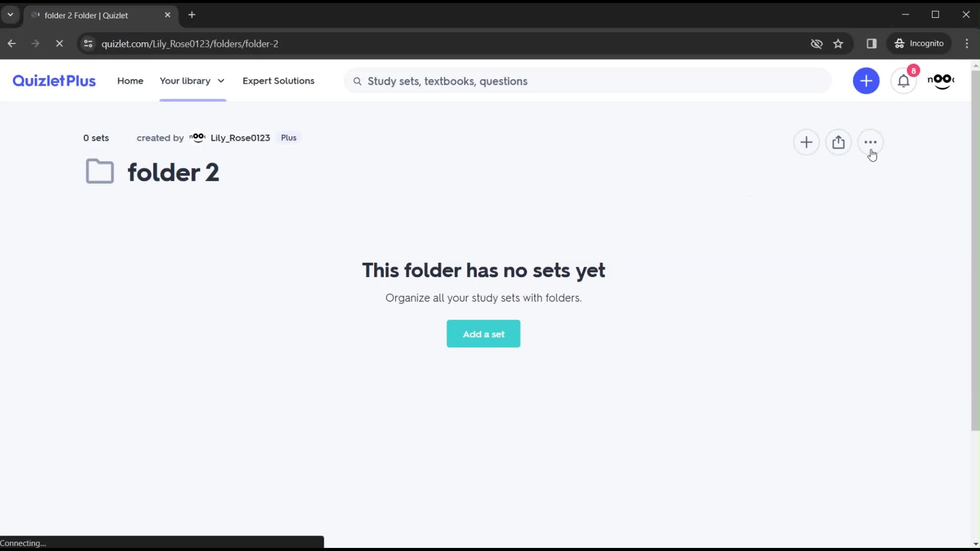Viewport: 980px width, 551px height.
Task: Click the folder icon next to folder 2
Action: (x=100, y=172)
